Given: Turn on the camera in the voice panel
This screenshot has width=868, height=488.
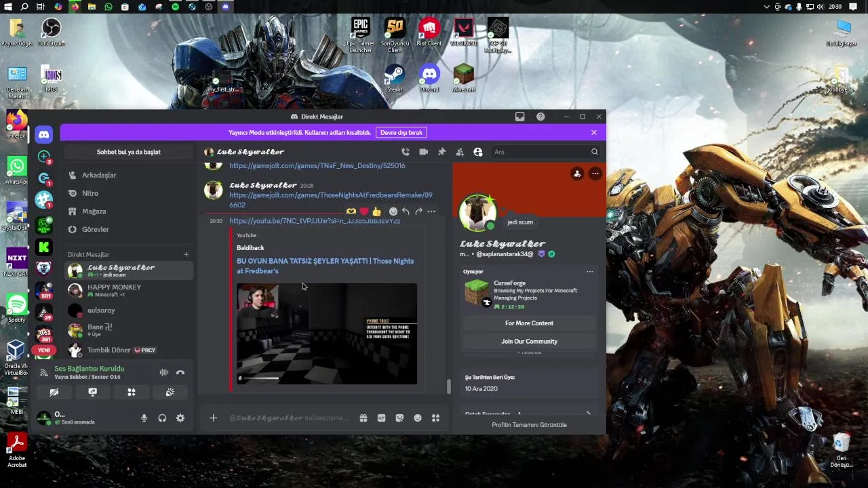Looking at the screenshot, I should 54,392.
